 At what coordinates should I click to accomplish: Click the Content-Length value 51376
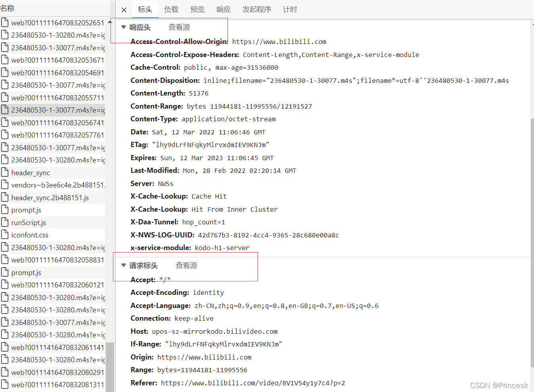(198, 93)
